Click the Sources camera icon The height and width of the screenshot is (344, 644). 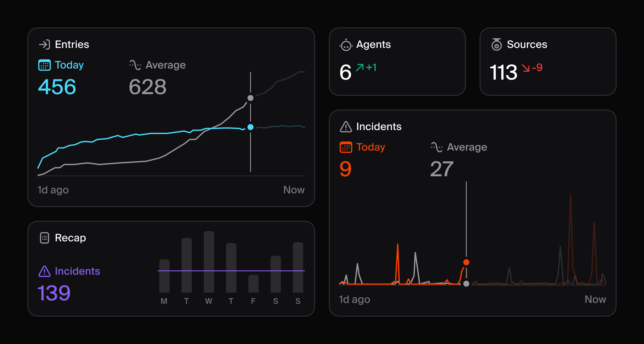pos(497,44)
